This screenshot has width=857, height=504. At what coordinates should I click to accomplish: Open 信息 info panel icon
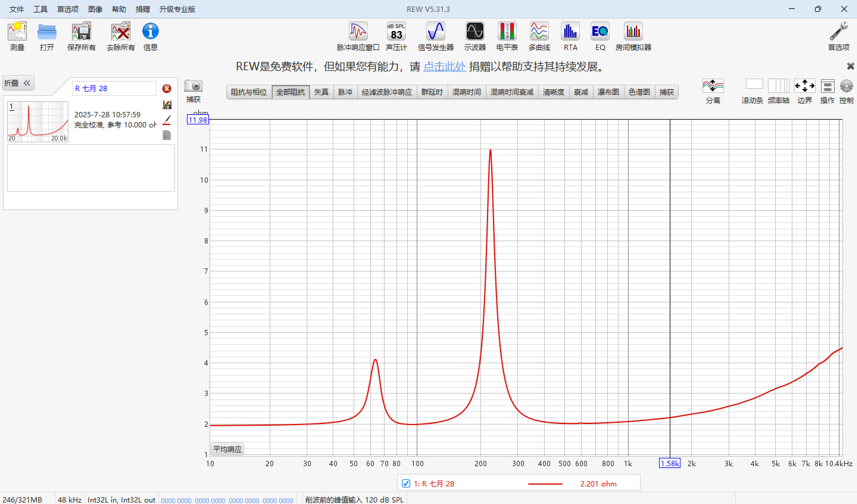point(150,31)
